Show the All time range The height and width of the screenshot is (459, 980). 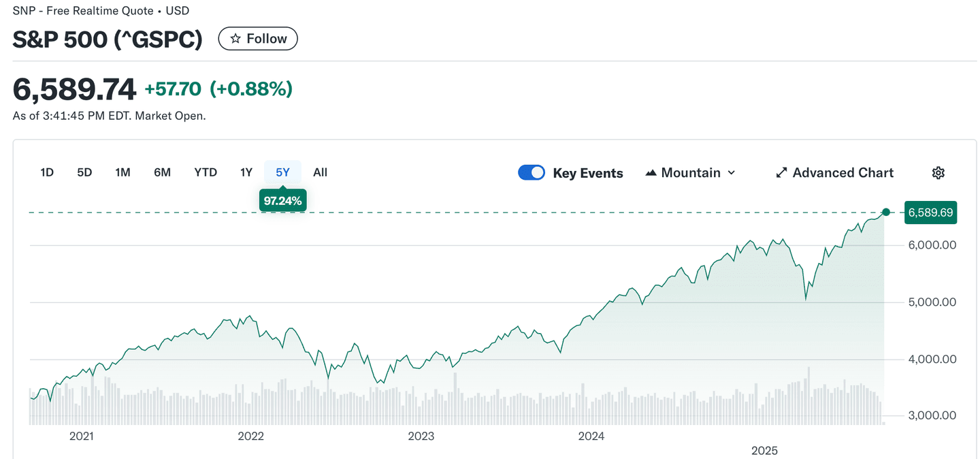pos(320,172)
